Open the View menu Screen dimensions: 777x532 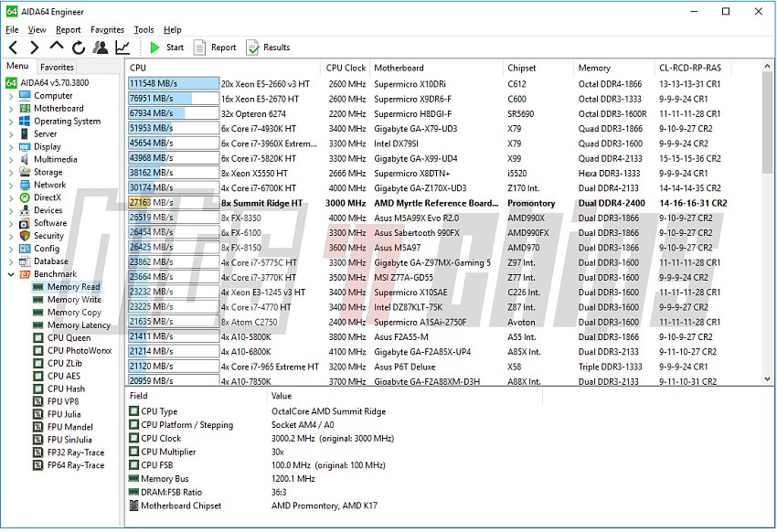coord(37,30)
